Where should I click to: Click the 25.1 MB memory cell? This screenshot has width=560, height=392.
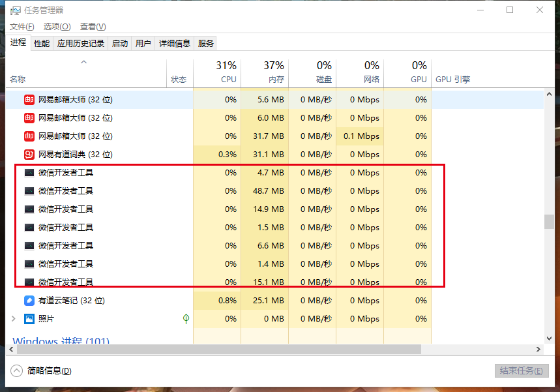point(265,301)
